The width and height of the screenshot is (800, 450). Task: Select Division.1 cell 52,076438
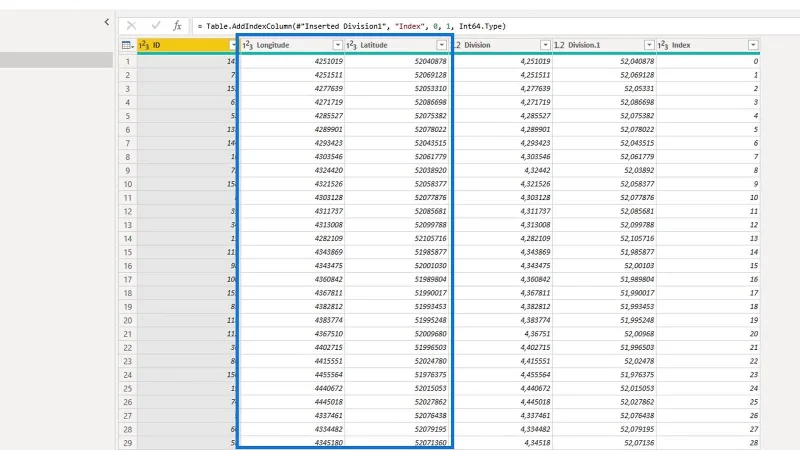tap(604, 416)
